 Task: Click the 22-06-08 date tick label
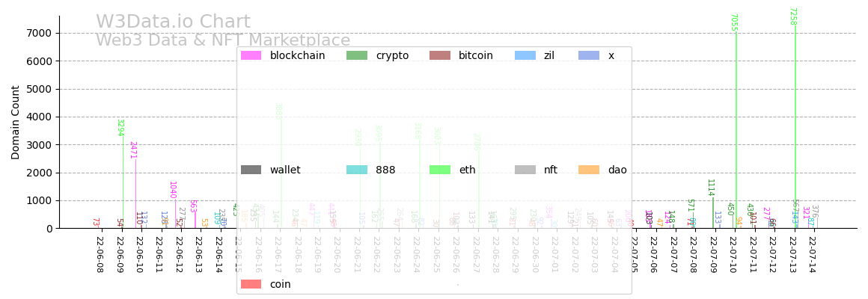click(x=100, y=255)
